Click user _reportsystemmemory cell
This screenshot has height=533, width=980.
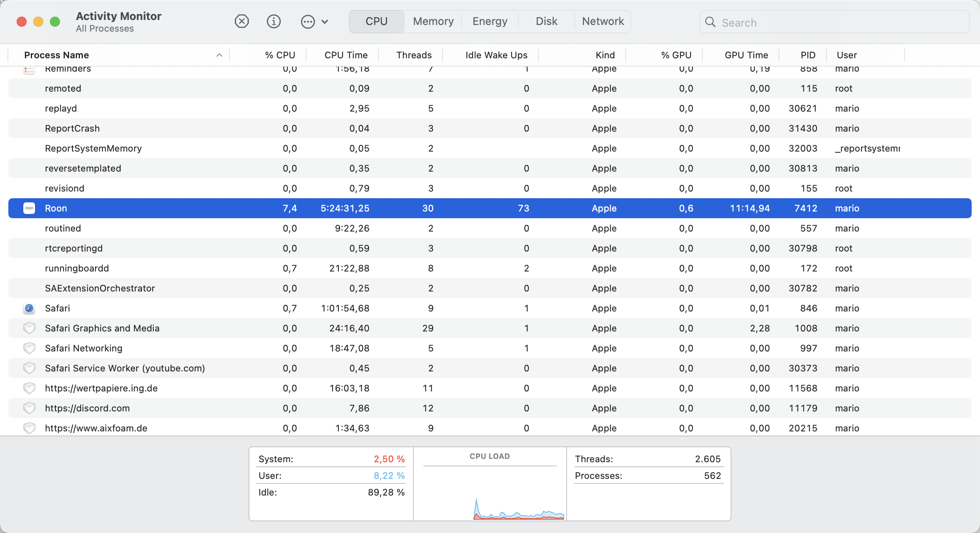point(868,149)
